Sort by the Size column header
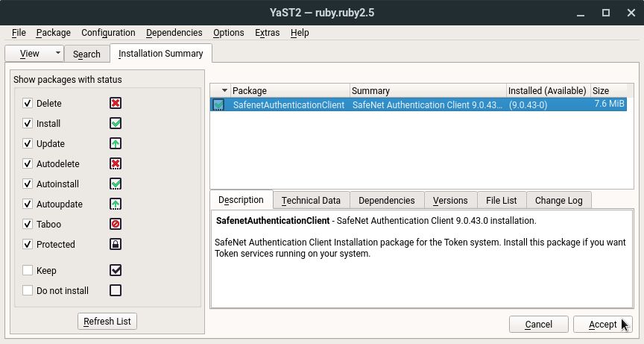 pos(609,90)
